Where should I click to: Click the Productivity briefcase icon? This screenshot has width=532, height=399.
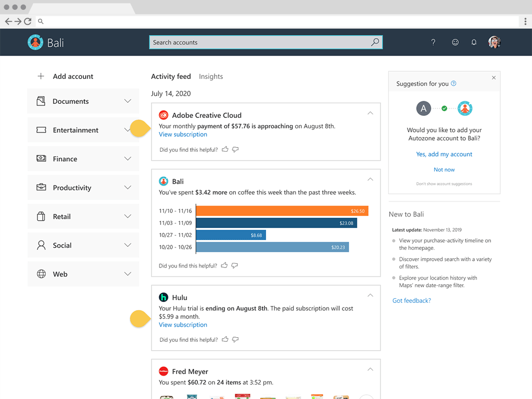pyautogui.click(x=41, y=187)
